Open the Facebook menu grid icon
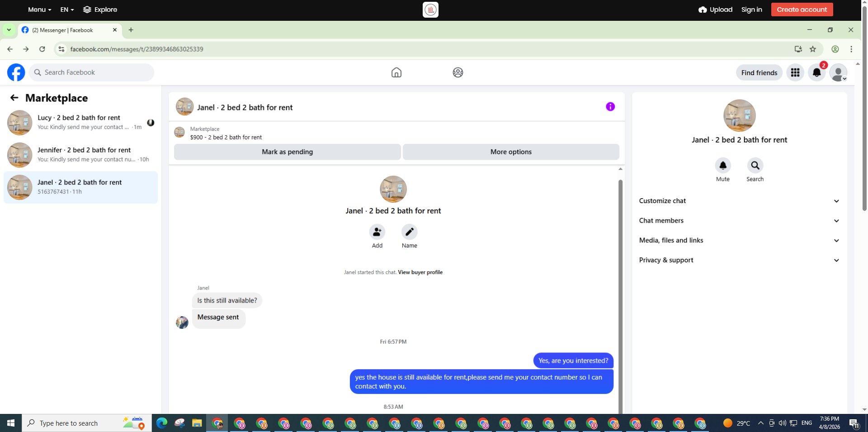The height and width of the screenshot is (432, 868). pyautogui.click(x=795, y=72)
